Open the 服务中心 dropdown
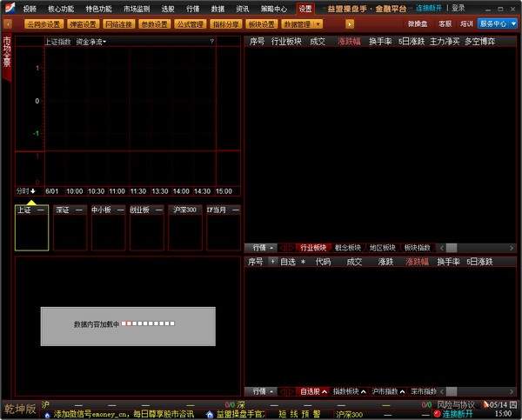 [x=498, y=23]
